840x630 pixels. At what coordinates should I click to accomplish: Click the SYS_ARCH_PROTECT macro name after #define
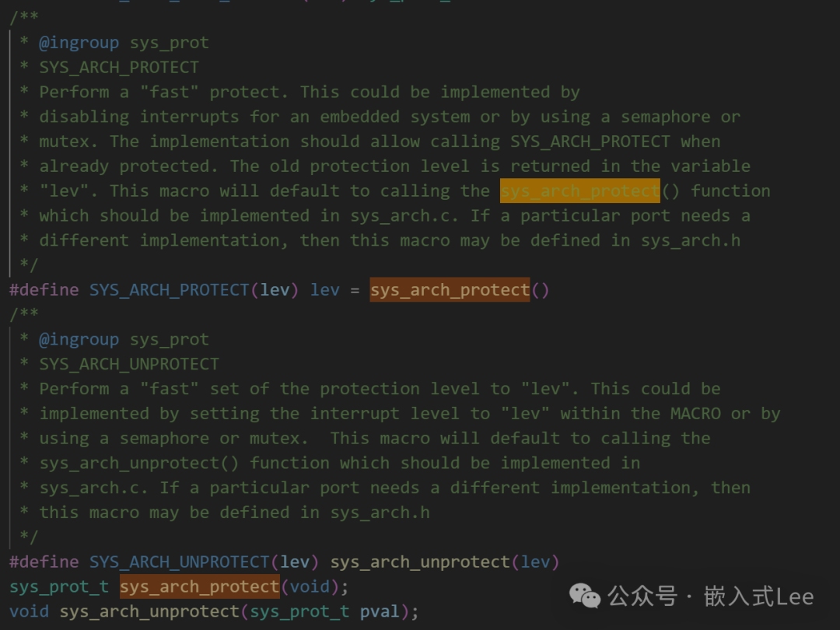(169, 290)
